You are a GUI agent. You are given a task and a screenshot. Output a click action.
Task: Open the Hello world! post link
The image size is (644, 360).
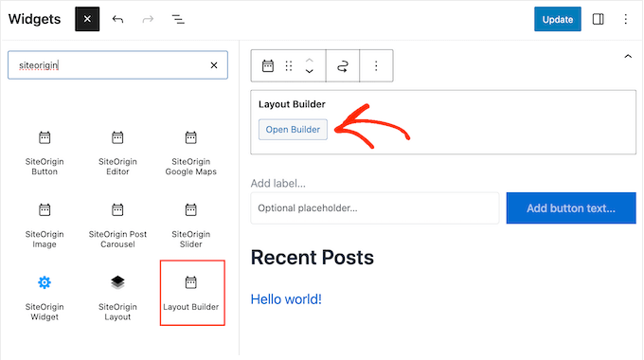[x=286, y=299]
